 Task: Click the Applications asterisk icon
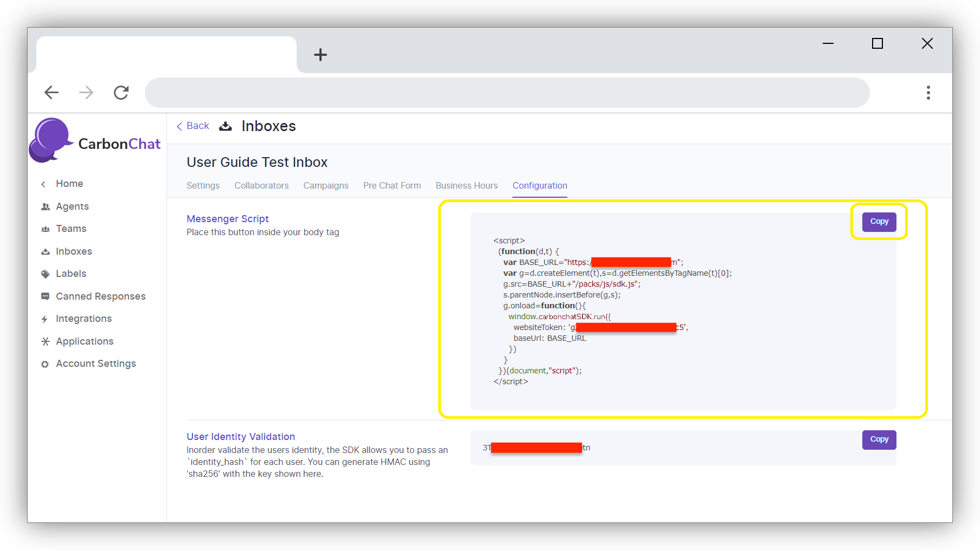coord(46,341)
